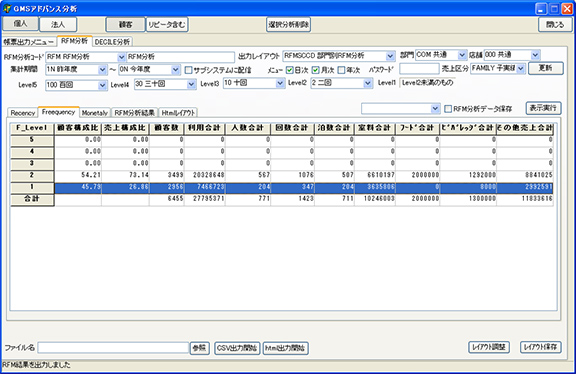Open the Level2 2 二回 dropdown
Viewport: 576px width, 374px height.
point(368,83)
